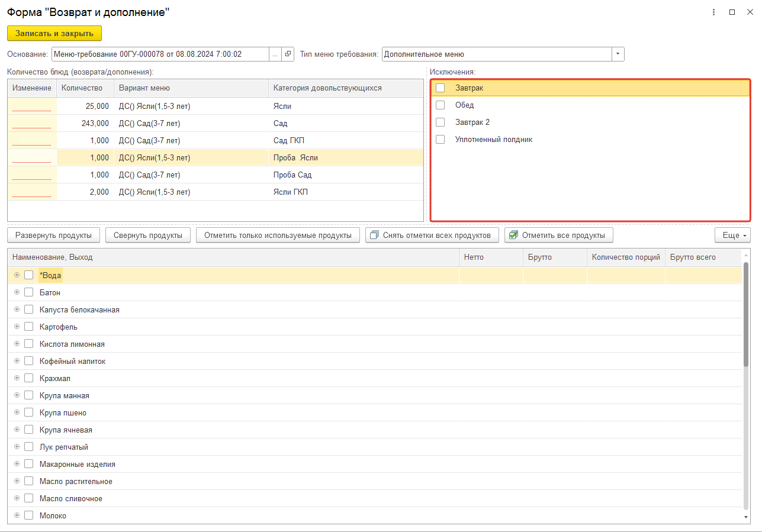Click the products list scroll down arrow

point(746,517)
